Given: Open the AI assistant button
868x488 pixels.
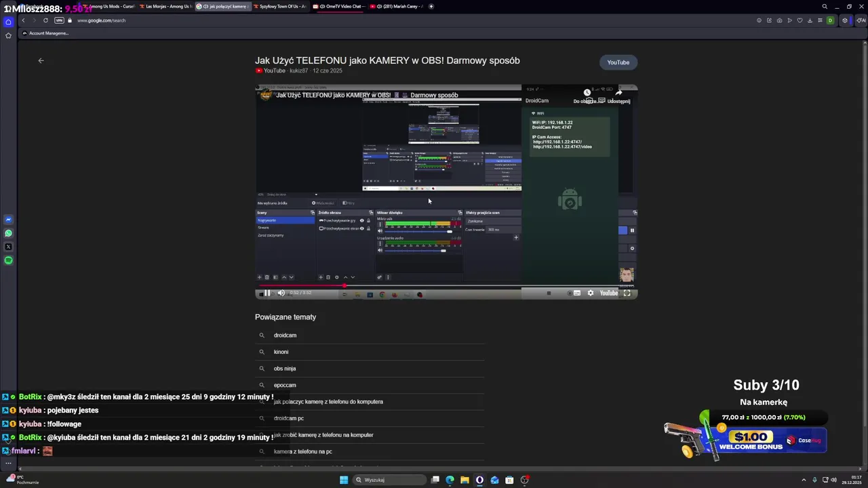Looking at the screenshot, I should click(861, 20).
